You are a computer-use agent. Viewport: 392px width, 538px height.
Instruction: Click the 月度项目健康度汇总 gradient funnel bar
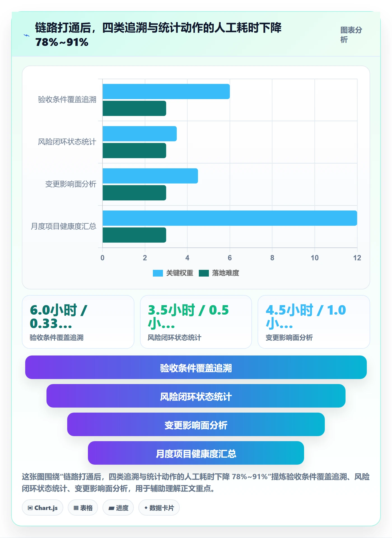pyautogui.click(x=196, y=453)
